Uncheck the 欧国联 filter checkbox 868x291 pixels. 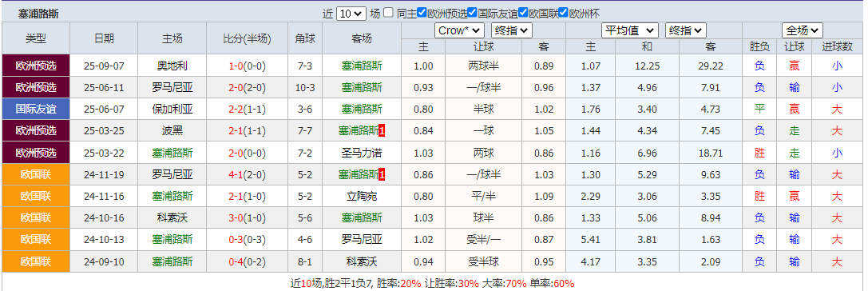(522, 13)
